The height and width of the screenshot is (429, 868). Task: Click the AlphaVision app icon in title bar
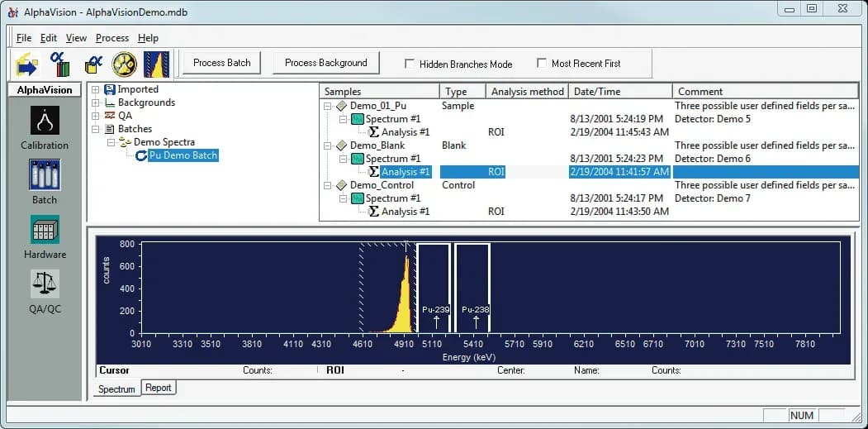click(x=14, y=12)
